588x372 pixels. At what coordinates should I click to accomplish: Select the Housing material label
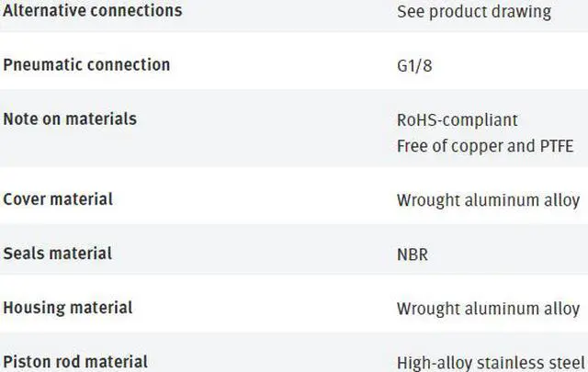[x=68, y=308]
